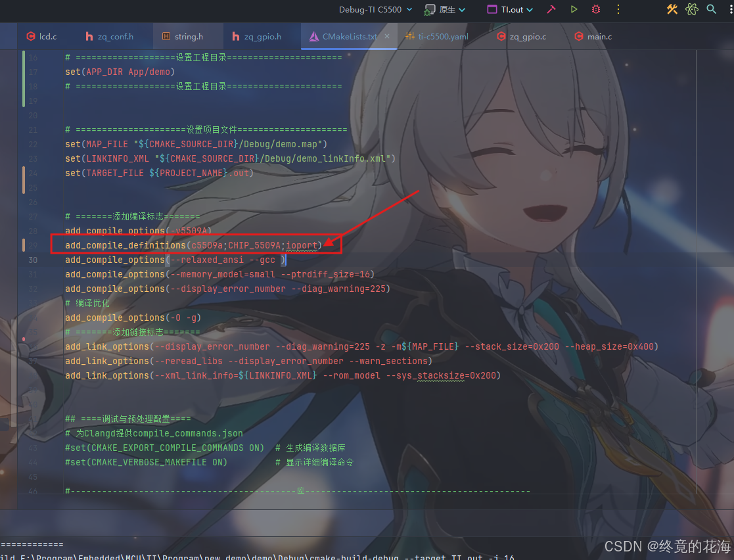The image size is (734, 560).
Task: Click the 原生 debug monitor icon
Action: 429,10
